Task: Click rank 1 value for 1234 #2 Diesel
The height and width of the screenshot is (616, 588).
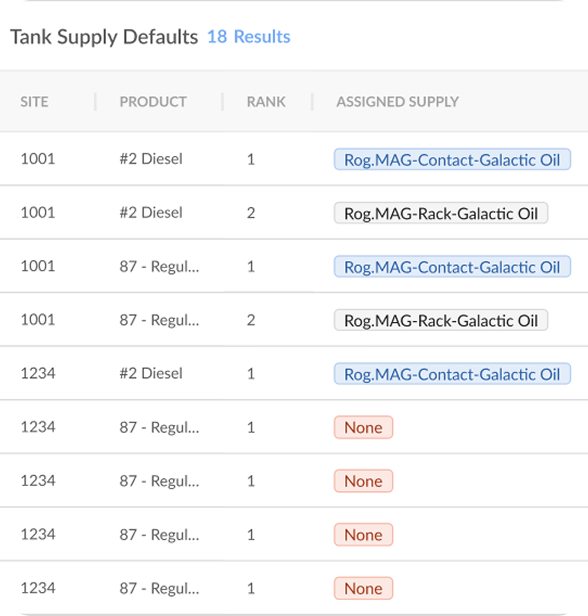Action: click(x=251, y=374)
